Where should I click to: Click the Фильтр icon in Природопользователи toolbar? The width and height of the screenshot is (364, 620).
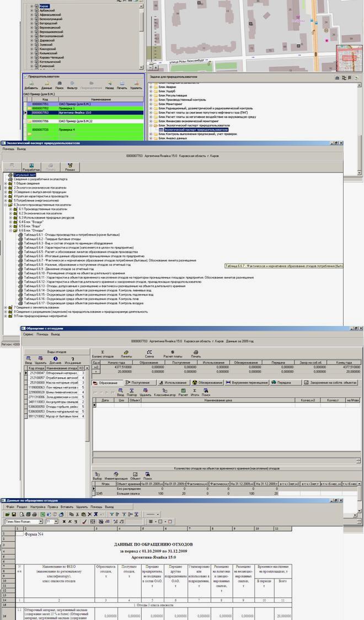[x=72, y=83]
